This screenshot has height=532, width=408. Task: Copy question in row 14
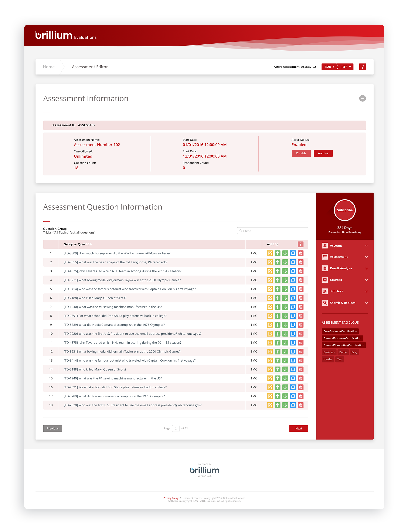(293, 369)
